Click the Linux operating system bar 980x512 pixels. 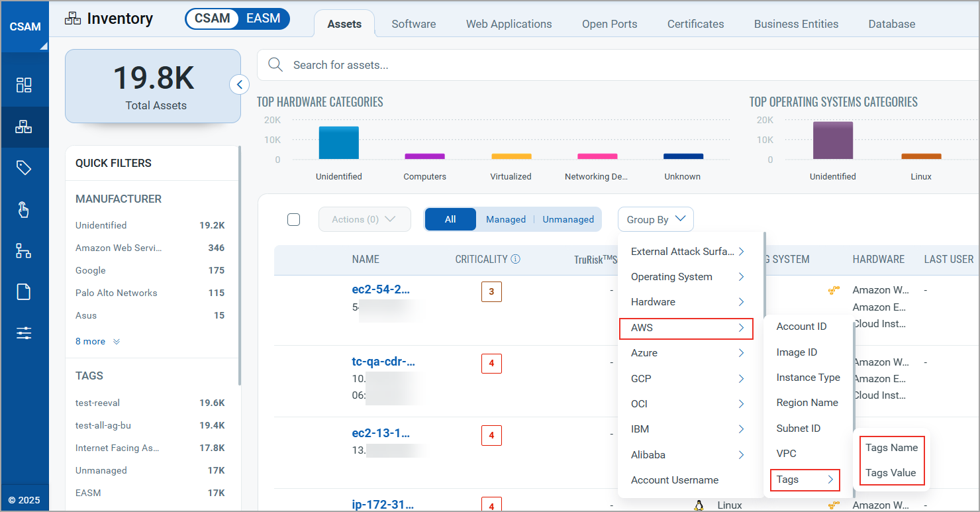921,156
